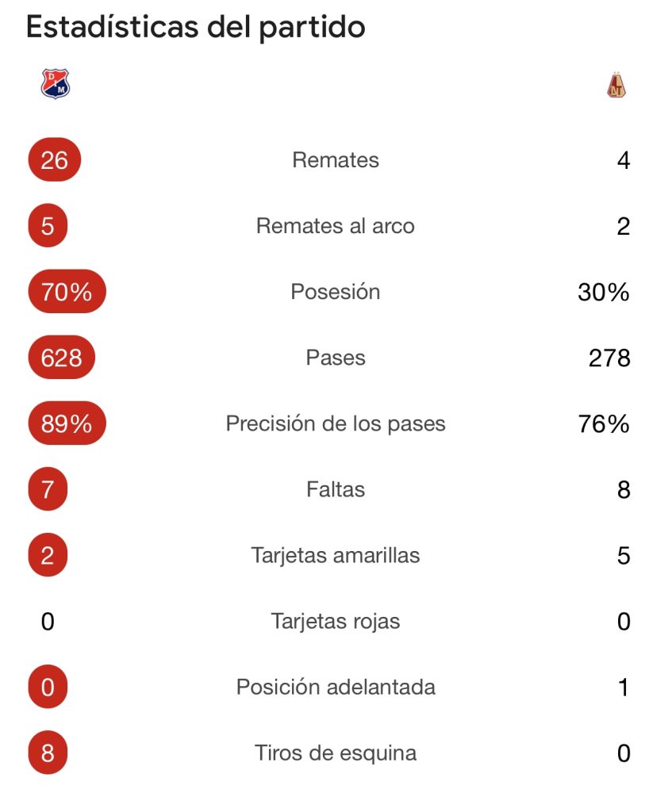Viewport: 672px width, 812px height.
Task: Click the Independiente Medellín team crest
Action: [x=56, y=84]
